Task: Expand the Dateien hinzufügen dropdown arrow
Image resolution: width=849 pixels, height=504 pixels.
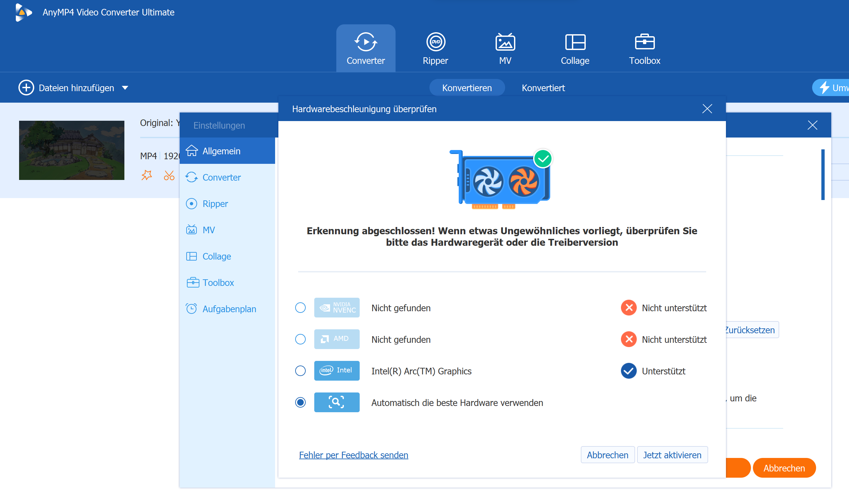Action: (125, 88)
